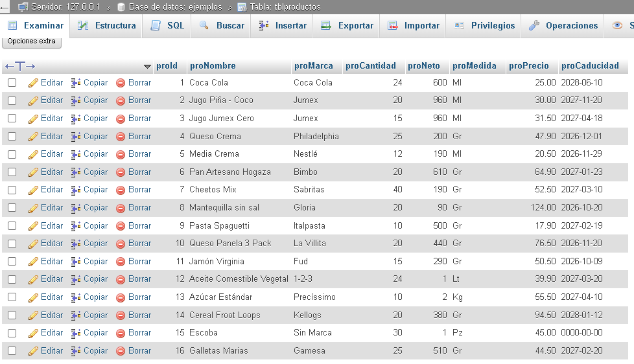Click the left arrow of the column toggle
The image size is (634, 364).
(x=9, y=66)
